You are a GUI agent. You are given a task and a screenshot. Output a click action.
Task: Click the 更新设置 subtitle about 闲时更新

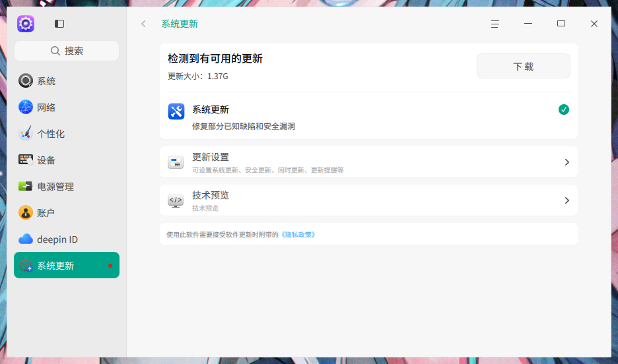click(x=268, y=170)
